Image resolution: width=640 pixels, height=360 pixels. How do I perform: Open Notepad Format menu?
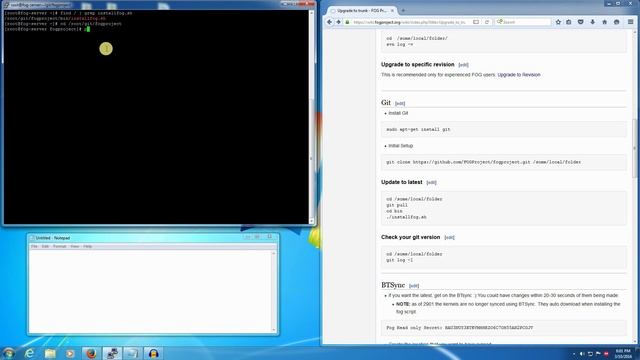(60, 247)
